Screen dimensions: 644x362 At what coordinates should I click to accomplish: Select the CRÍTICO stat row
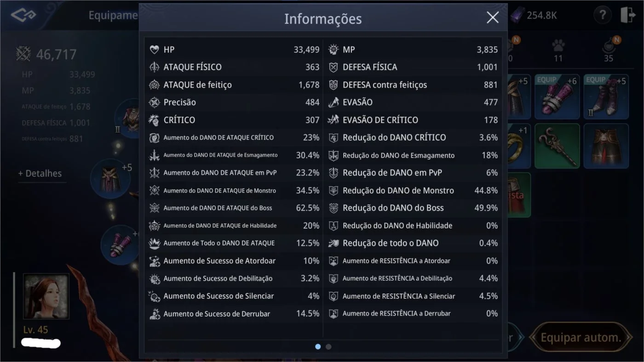[234, 120]
